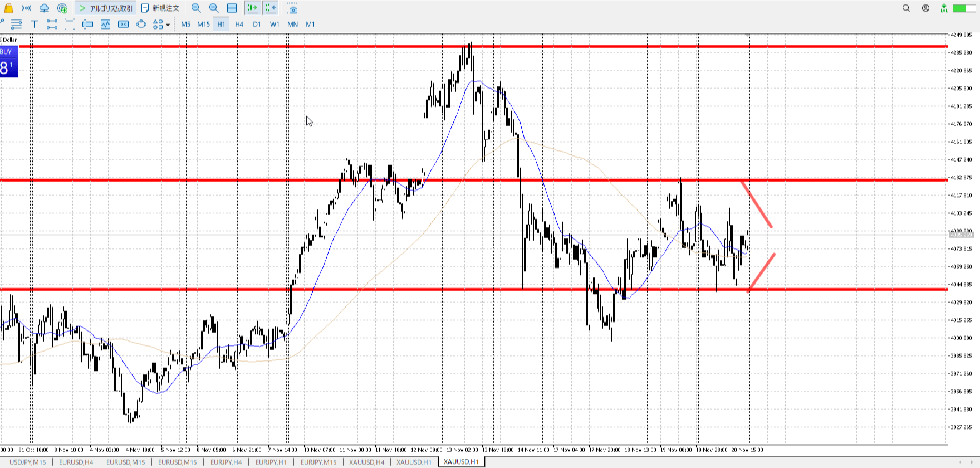Click the 新規注文 new order button
The image size is (980, 468).
(x=160, y=8)
